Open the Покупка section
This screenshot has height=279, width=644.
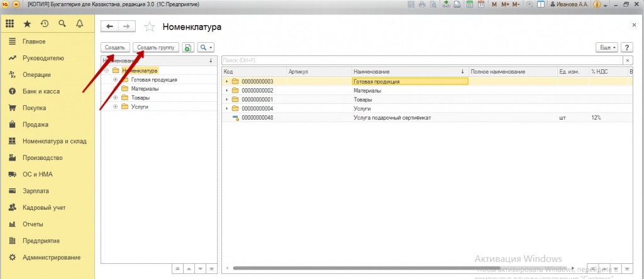point(34,108)
